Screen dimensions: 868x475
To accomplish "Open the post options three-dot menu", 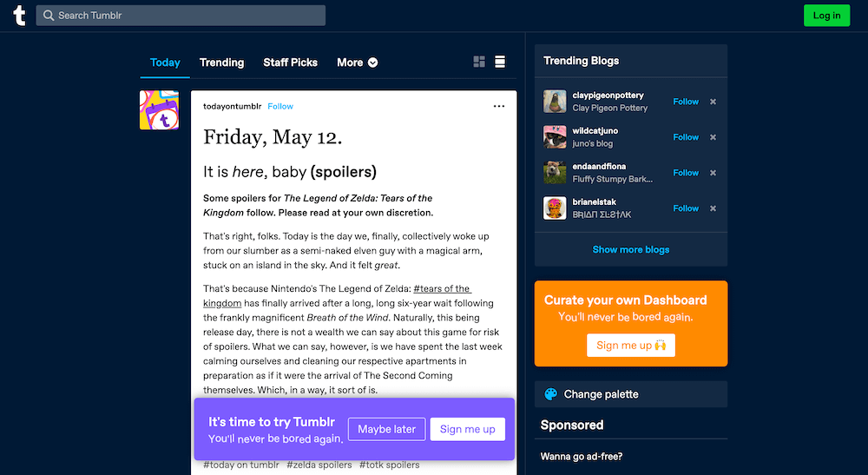I will pyautogui.click(x=499, y=106).
